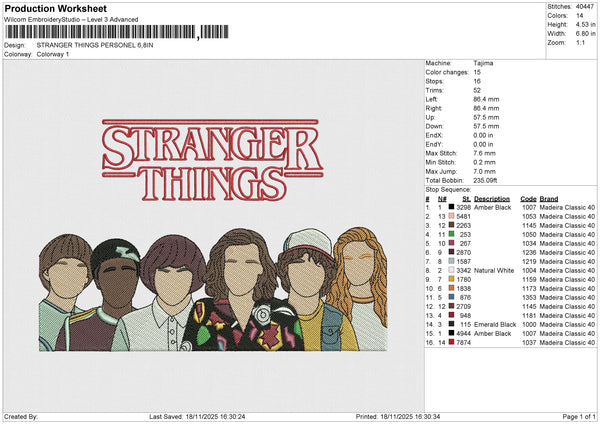600x424 pixels.
Task: Select the orange swatch beside stitch count 1838
Action: (x=451, y=288)
